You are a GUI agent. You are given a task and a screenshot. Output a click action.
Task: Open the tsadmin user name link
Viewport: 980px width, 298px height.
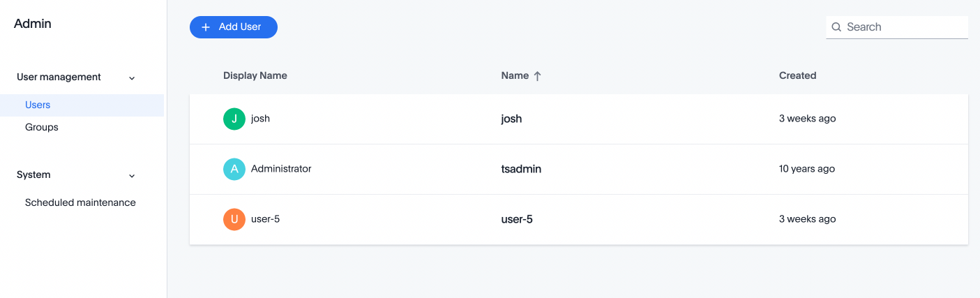pyautogui.click(x=521, y=169)
